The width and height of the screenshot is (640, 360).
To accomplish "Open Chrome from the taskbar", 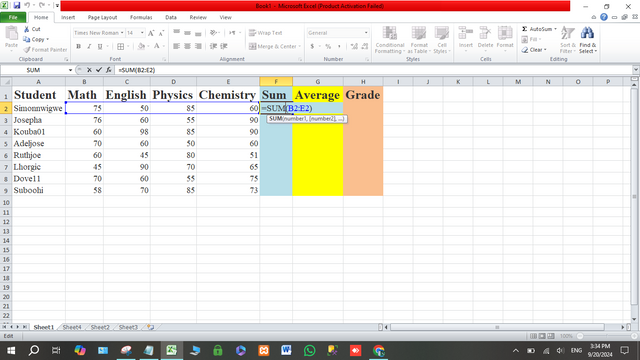I will (x=379, y=350).
